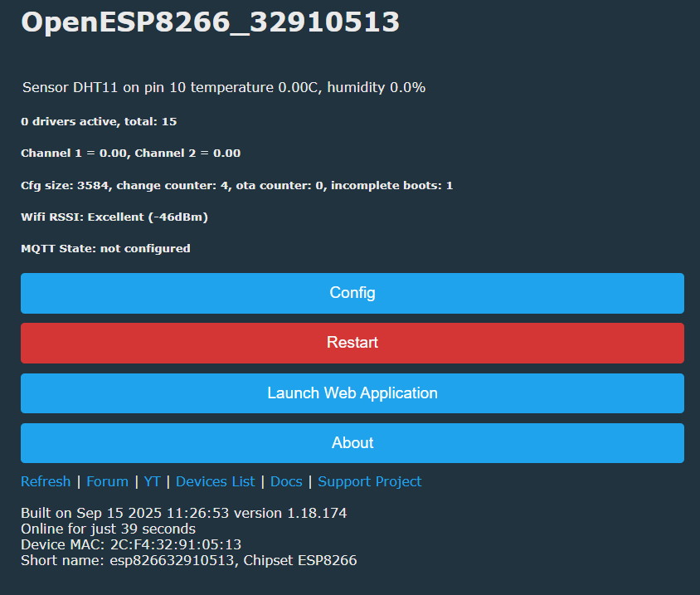This screenshot has height=595, width=700.
Task: Click the 'Built on Sep 15 2025' version line
Action: [x=184, y=513]
